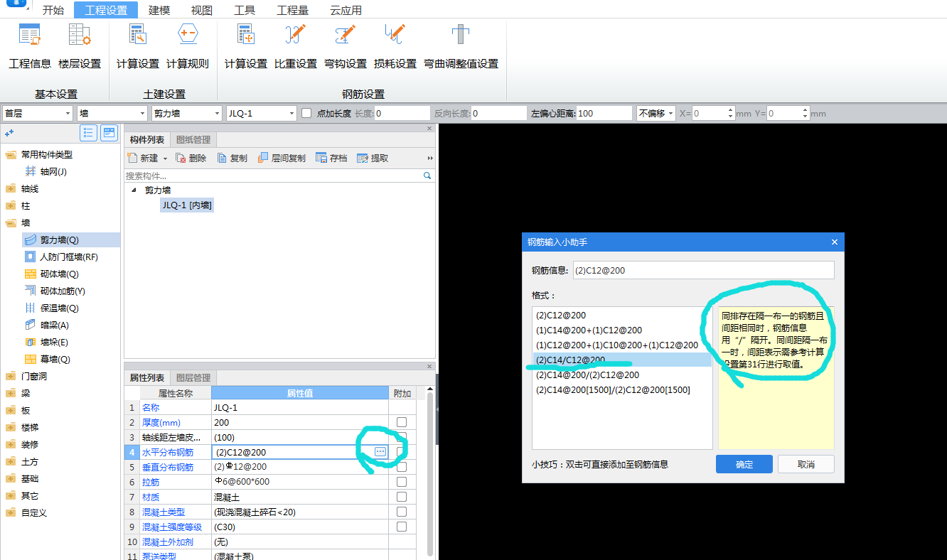The width and height of the screenshot is (947, 560).
Task: Click 钢筋信息 input field in dialog
Action: click(x=703, y=270)
